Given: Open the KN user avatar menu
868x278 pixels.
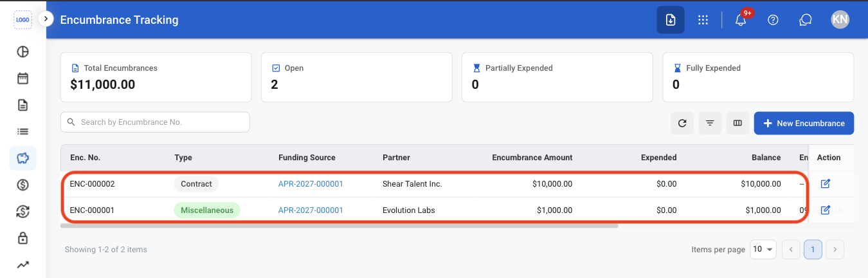Looking at the screenshot, I should point(840,20).
